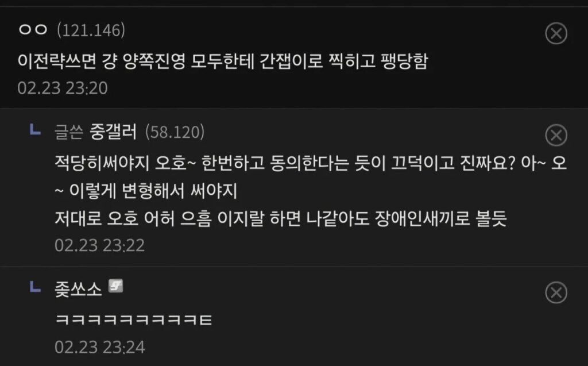Select the comment starting with 이전략쓰면
This screenshot has height=366, width=588.
(x=223, y=61)
